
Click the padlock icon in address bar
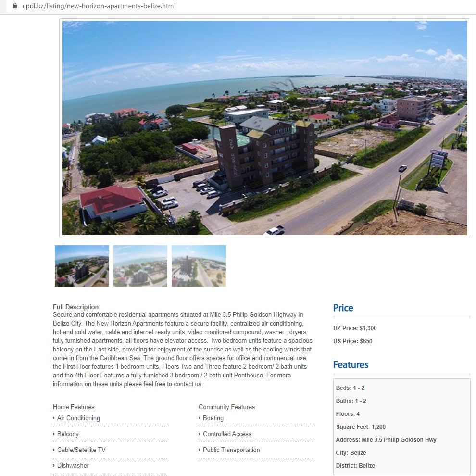(14, 6)
